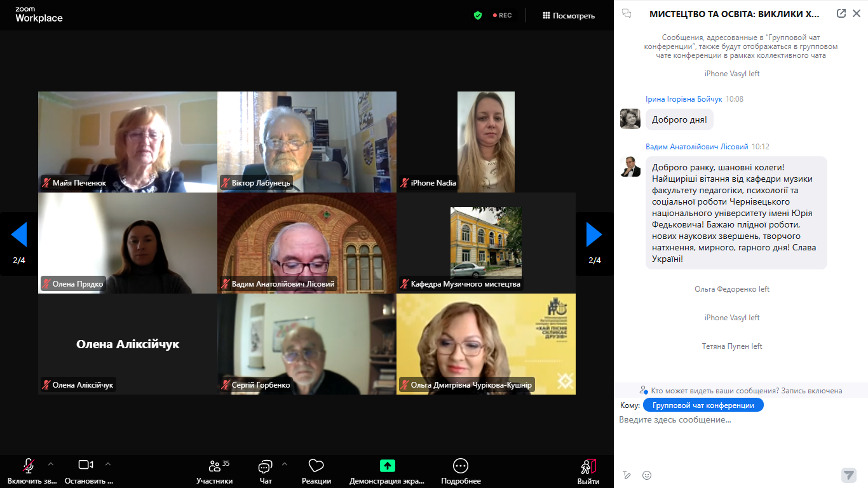868x488 pixels.
Task: Open the Реакции reactions menu
Action: point(316,471)
